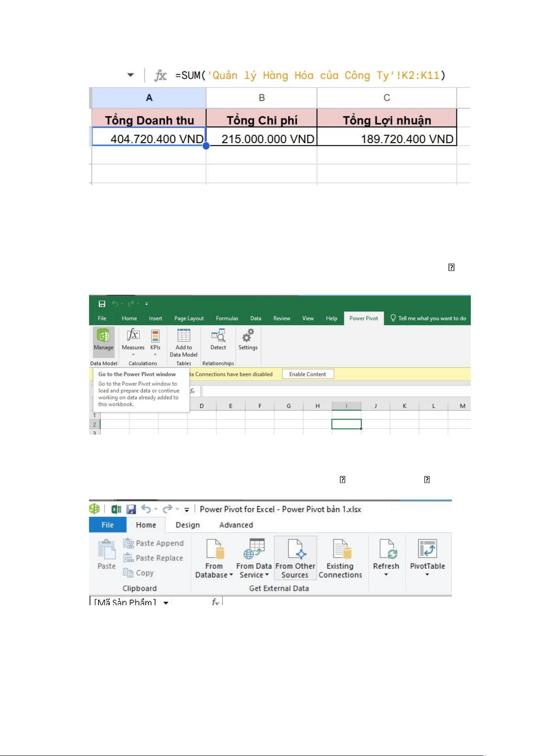Open the PivotTable dropdown arrow
The image size is (535, 756).
click(427, 575)
